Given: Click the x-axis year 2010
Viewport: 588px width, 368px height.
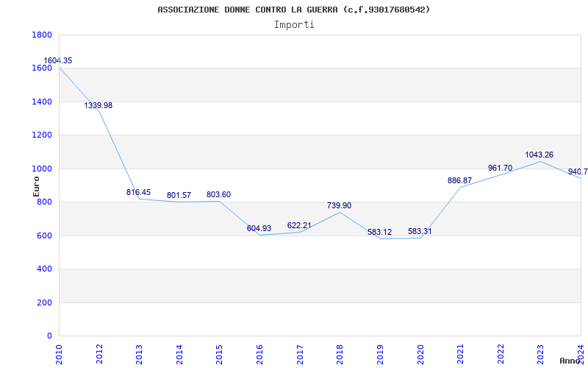Looking at the screenshot, I should point(59,354).
